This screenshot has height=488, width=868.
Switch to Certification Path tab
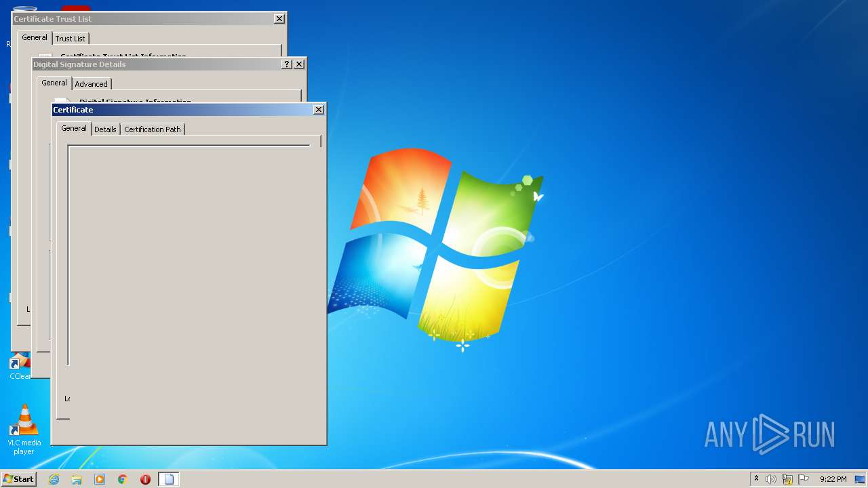[x=153, y=129]
